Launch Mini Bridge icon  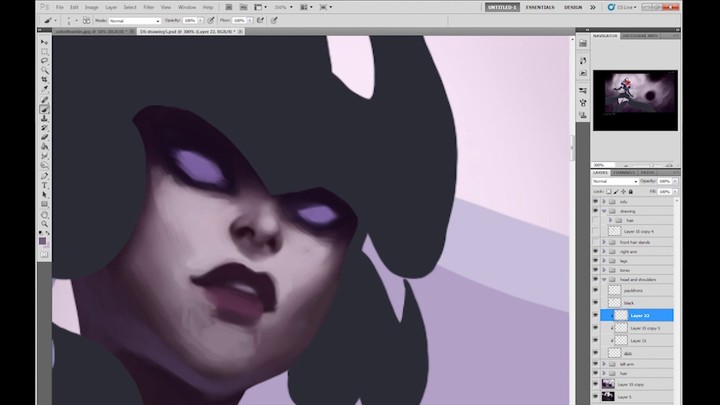(243, 7)
